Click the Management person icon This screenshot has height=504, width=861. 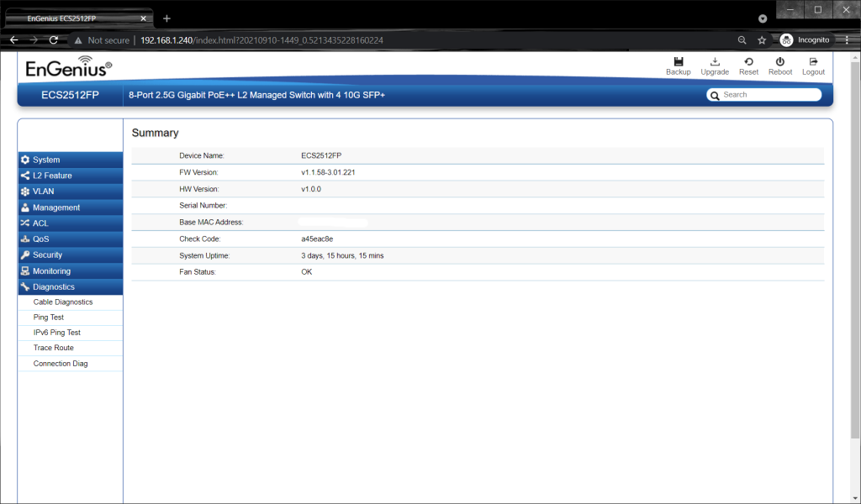tap(24, 207)
